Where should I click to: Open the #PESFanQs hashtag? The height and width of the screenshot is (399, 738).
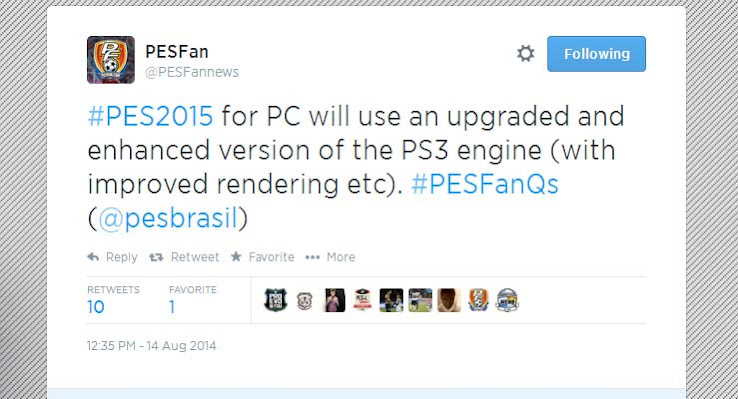(x=485, y=184)
